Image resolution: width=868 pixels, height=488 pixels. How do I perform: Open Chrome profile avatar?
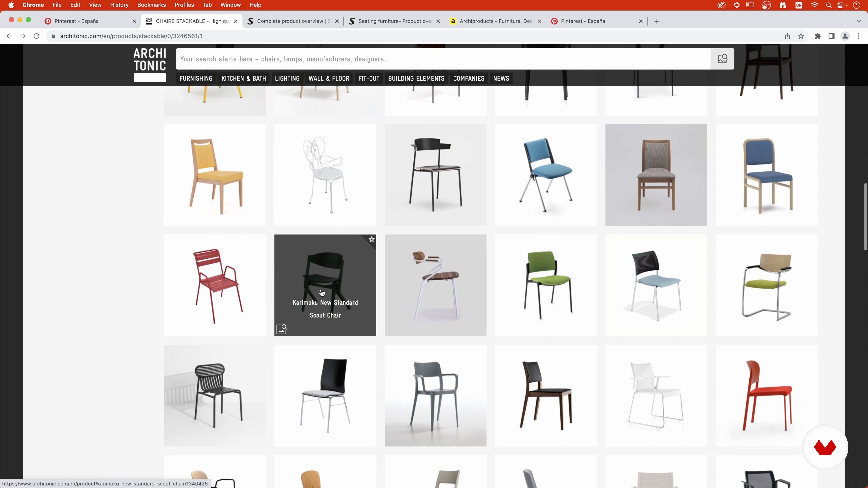(x=845, y=36)
